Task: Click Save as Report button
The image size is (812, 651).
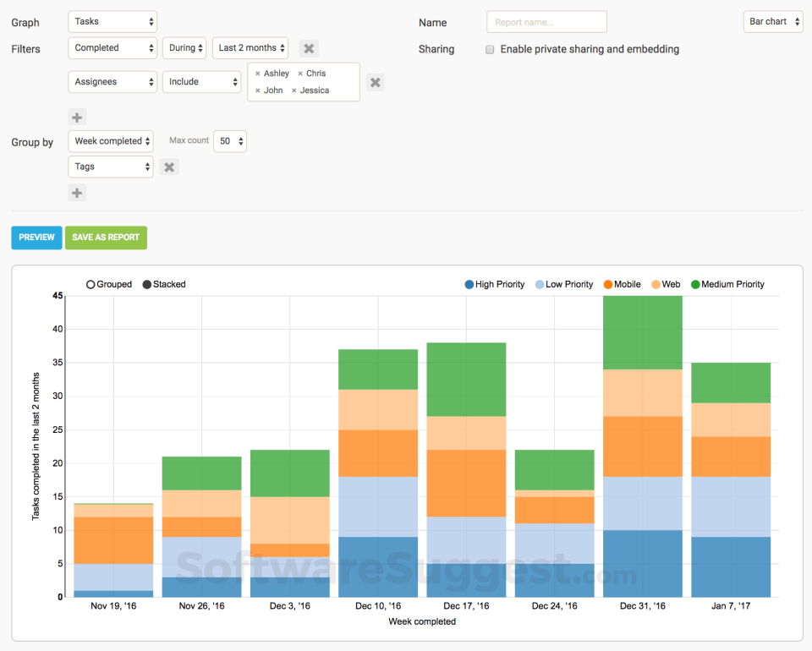Action: 106,238
